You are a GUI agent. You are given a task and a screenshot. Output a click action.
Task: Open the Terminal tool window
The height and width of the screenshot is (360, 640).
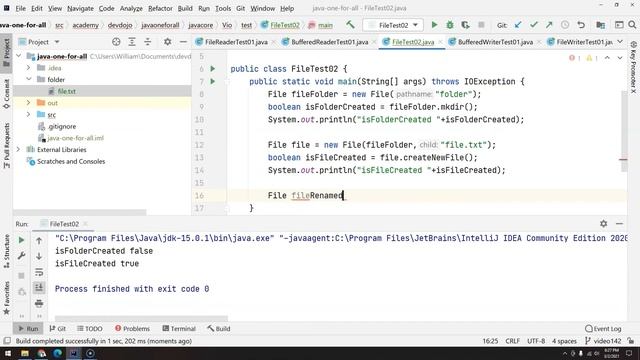(x=179, y=329)
